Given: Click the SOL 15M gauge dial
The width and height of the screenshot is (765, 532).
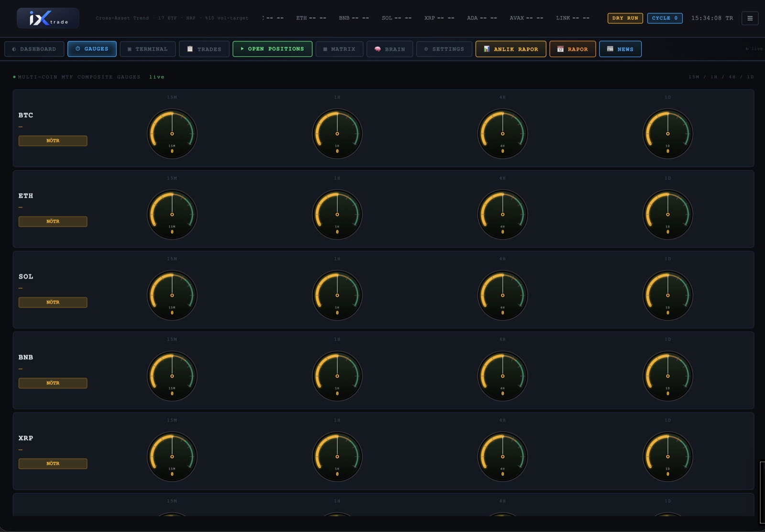Looking at the screenshot, I should click(172, 295).
